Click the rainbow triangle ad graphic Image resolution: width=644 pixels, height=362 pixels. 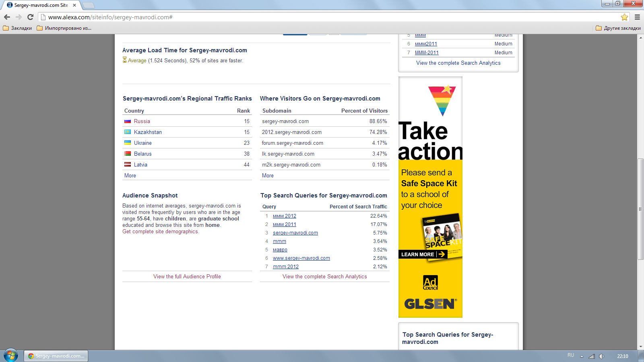(x=442, y=101)
